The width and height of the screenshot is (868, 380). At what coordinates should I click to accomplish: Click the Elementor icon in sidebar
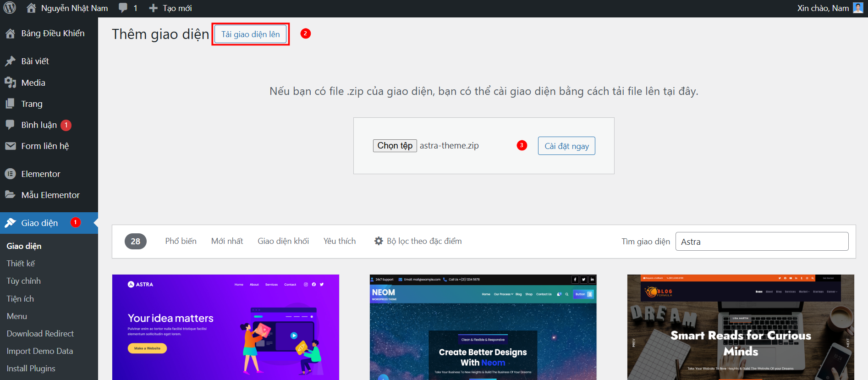coord(10,174)
